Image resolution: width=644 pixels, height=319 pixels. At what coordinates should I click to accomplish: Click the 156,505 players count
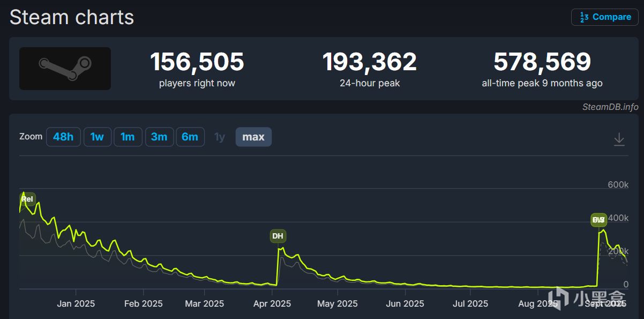pyautogui.click(x=197, y=62)
